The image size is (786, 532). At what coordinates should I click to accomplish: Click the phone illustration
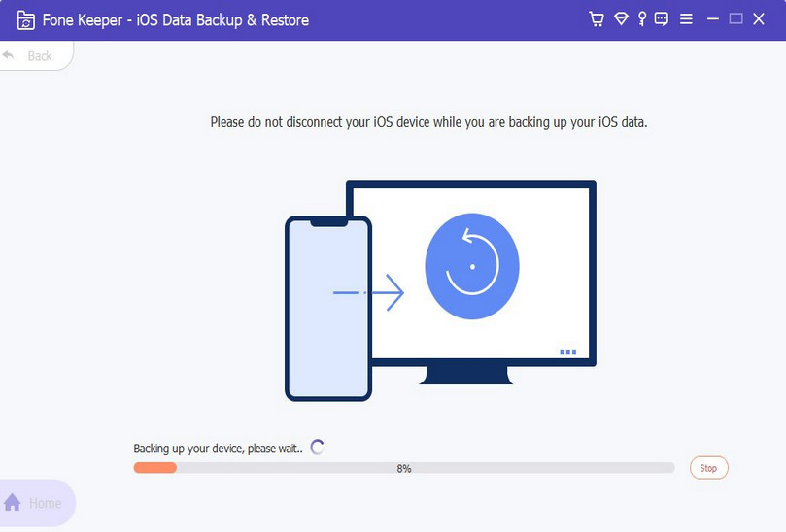(327, 309)
